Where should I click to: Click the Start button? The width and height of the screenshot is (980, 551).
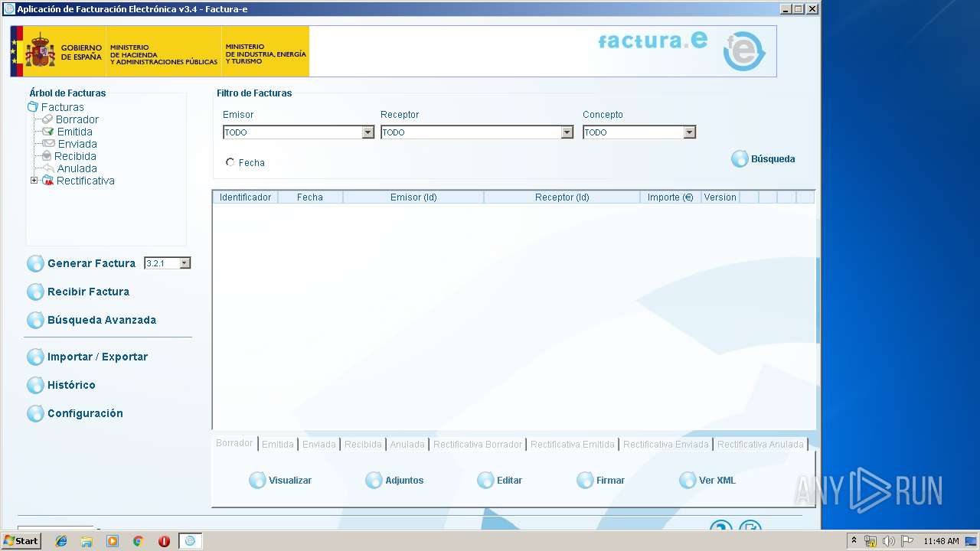point(21,541)
